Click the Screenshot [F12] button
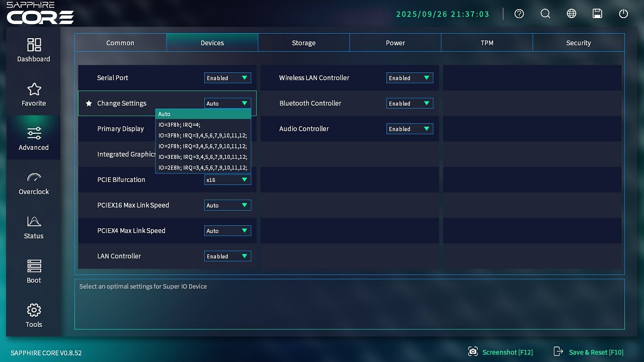 click(x=501, y=352)
